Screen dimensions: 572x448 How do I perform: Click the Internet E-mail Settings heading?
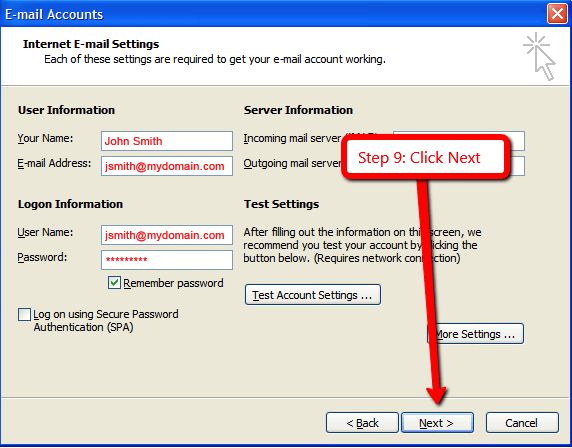click(91, 44)
